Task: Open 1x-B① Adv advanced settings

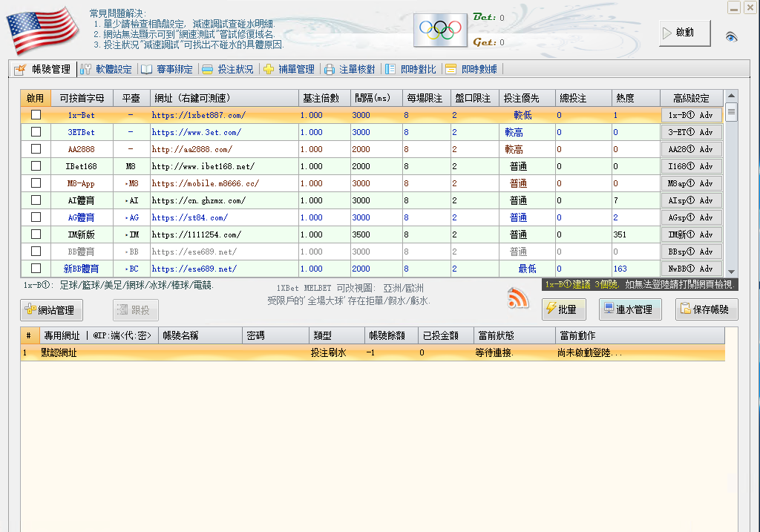Action: tap(691, 115)
